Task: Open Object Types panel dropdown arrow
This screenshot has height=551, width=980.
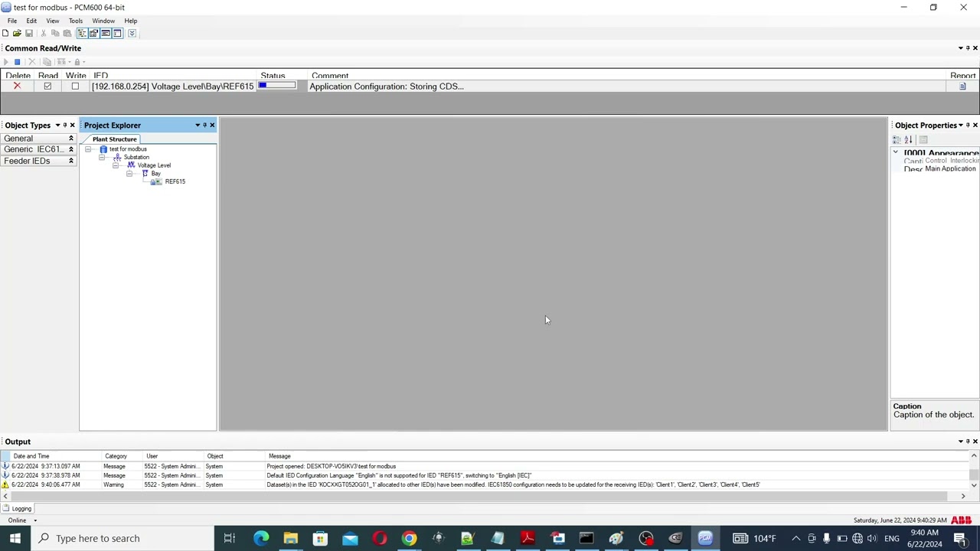Action: click(57, 125)
